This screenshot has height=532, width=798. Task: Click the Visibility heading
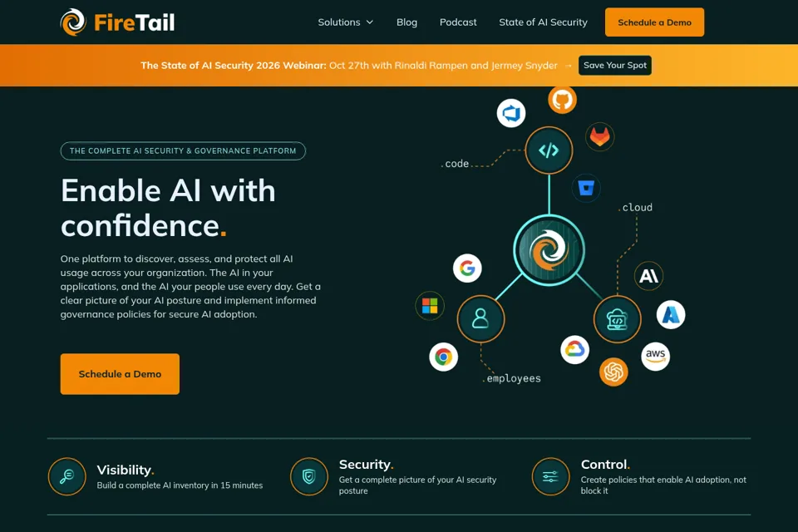(126, 470)
